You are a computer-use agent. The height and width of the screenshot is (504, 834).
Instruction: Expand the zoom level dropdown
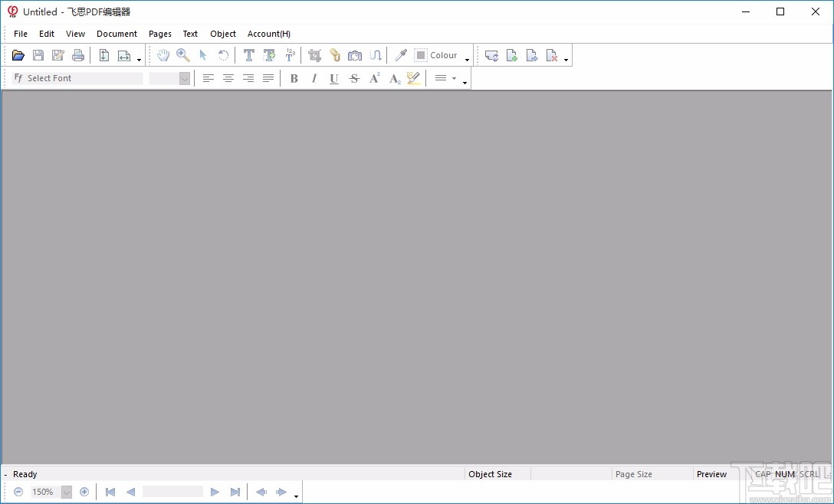pyautogui.click(x=67, y=492)
